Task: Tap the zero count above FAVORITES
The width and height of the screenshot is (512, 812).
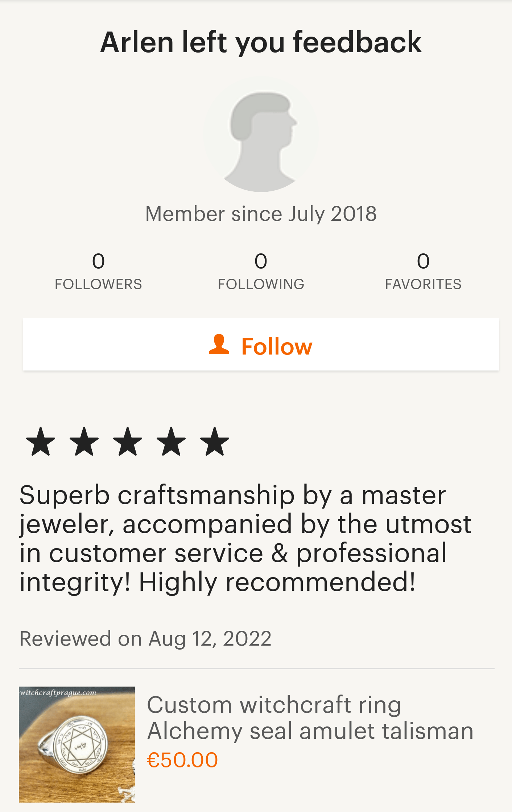Action: tap(423, 261)
